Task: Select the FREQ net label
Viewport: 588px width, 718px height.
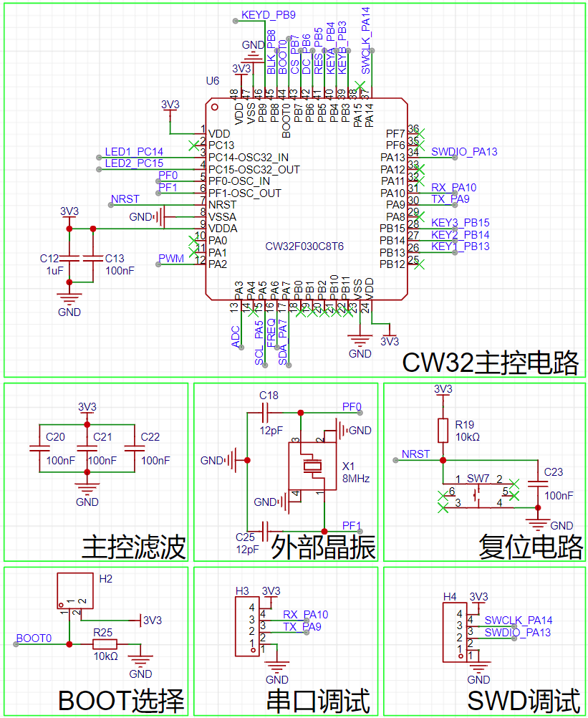Action: coord(271,332)
